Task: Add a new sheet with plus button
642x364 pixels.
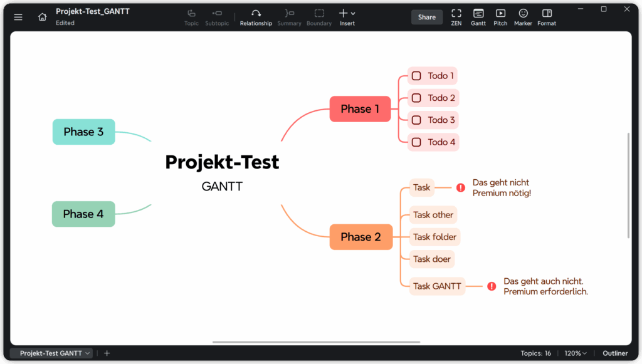Action: [107, 353]
